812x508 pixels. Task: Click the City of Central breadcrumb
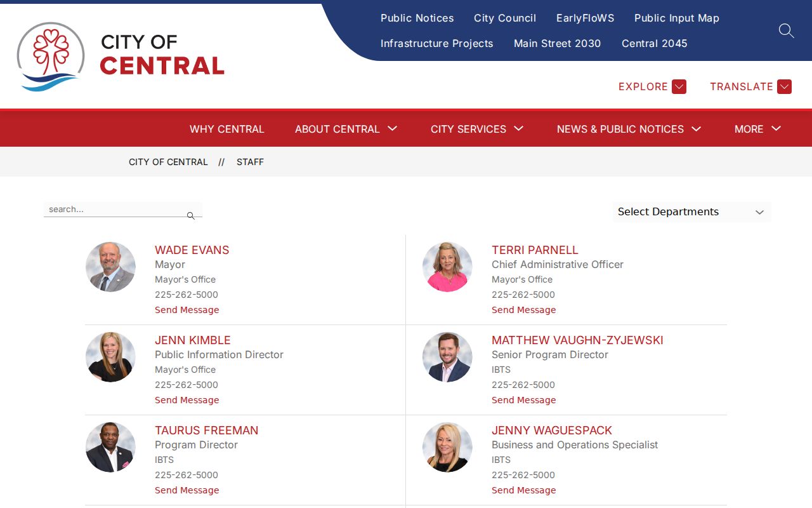pos(168,162)
